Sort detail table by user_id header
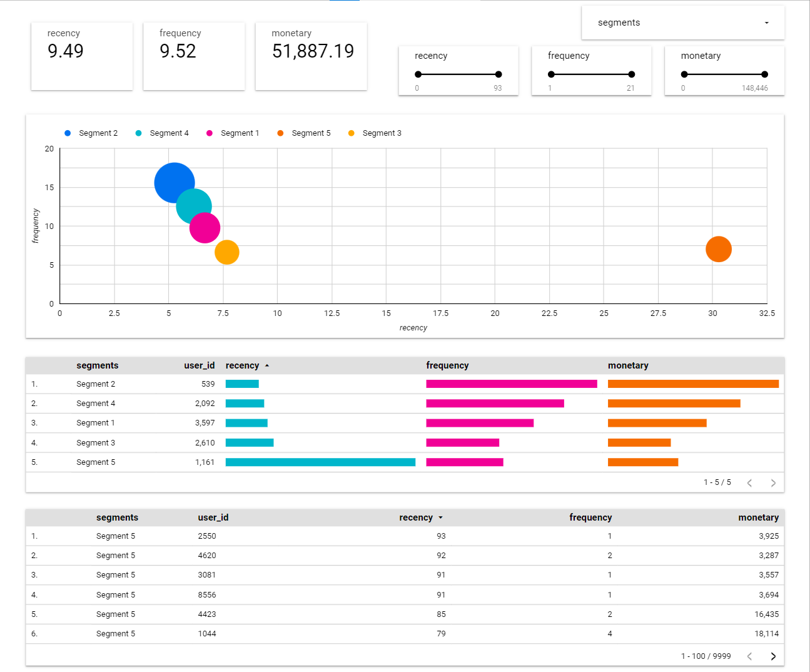 [x=213, y=517]
